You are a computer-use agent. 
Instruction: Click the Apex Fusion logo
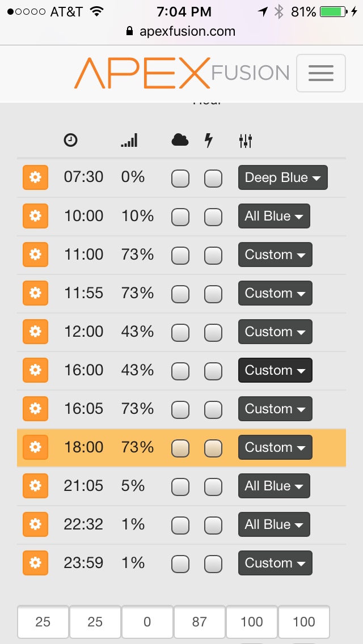[181, 73]
